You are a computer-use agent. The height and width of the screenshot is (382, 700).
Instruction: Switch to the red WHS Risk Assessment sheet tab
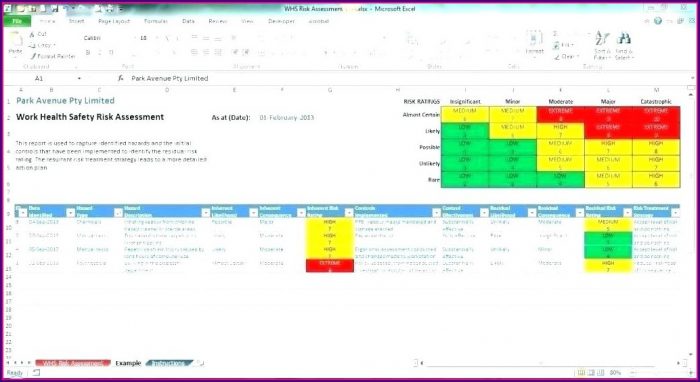click(x=72, y=363)
